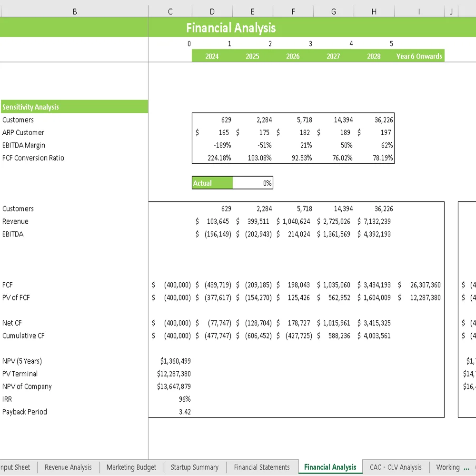Select the IRR value showing 96%
This screenshot has height=476, width=476.
(183, 399)
